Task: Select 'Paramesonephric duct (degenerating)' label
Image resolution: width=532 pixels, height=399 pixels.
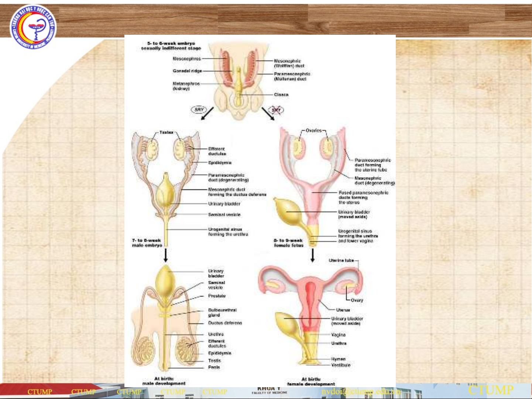Action: pyautogui.click(x=228, y=178)
